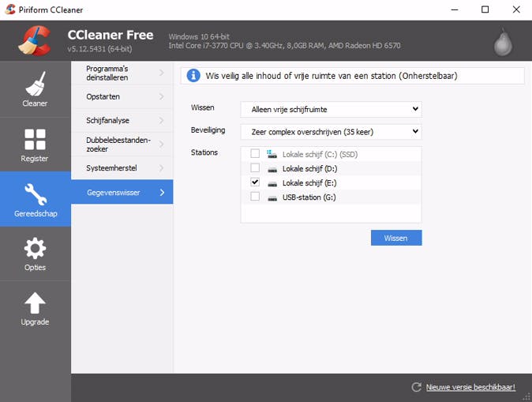This screenshot has height=402, width=532.
Task: Click the refresh icon beside update link
Action: pyautogui.click(x=416, y=387)
